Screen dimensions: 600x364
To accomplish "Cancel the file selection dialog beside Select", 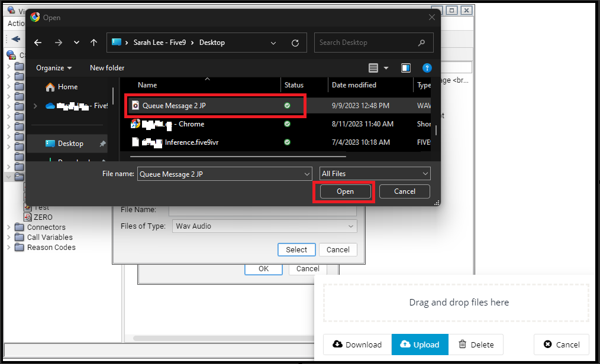I will (x=338, y=250).
